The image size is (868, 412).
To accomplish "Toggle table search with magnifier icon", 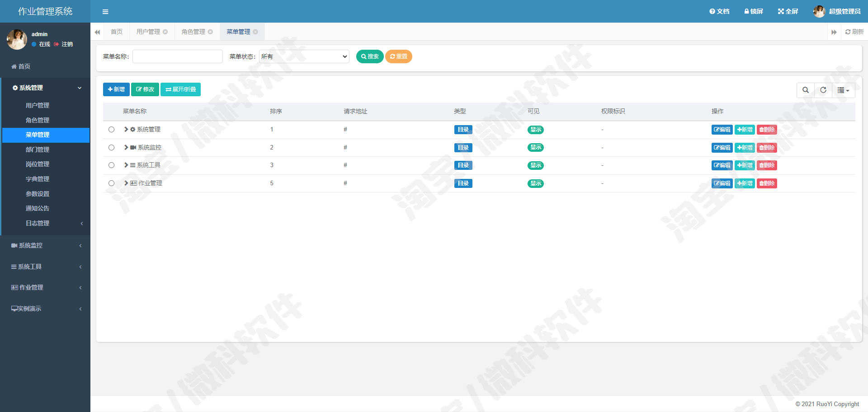I will pyautogui.click(x=806, y=90).
